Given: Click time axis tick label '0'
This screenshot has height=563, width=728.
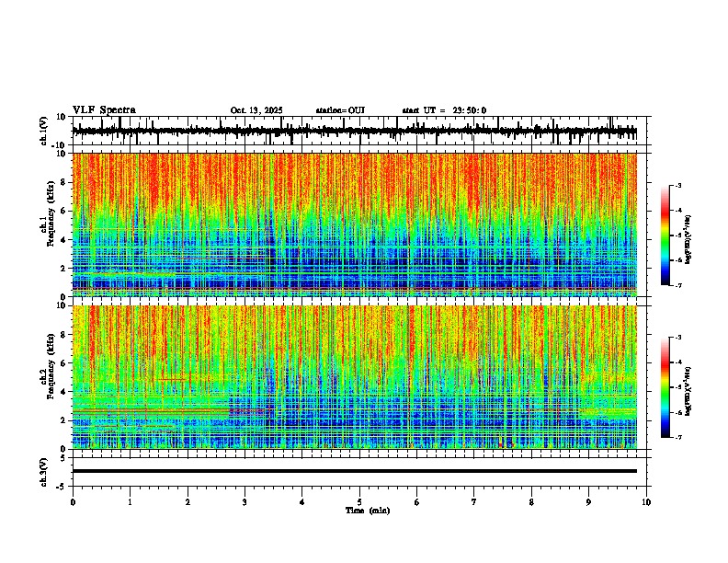Looking at the screenshot, I should pos(73,502).
